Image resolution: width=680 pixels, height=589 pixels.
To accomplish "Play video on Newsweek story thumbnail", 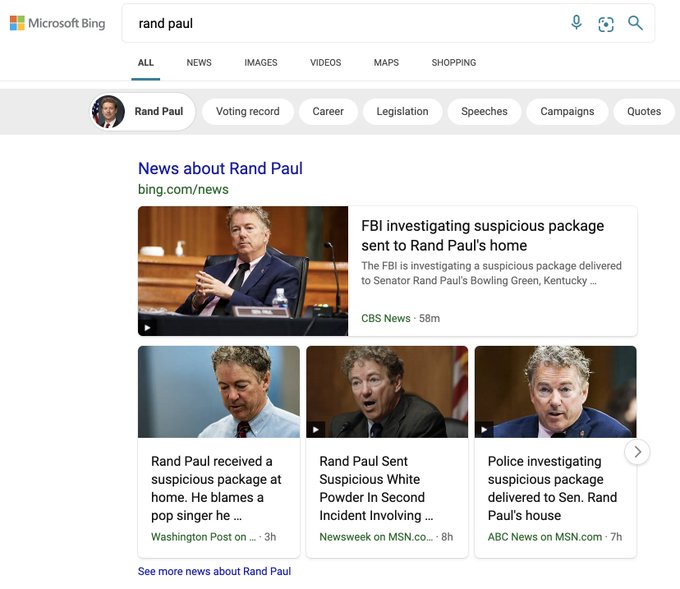I will pyautogui.click(x=316, y=430).
